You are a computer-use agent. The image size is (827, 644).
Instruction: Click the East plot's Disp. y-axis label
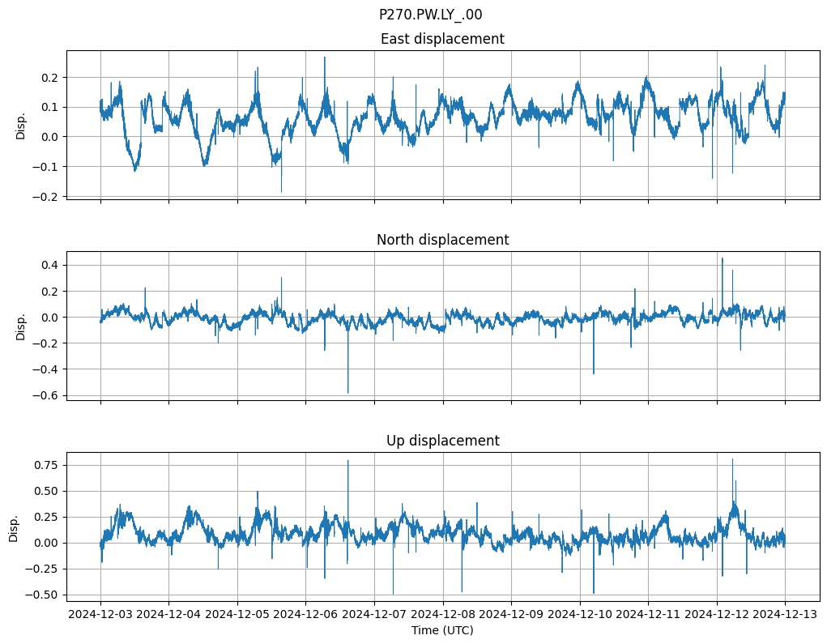[x=21, y=125]
